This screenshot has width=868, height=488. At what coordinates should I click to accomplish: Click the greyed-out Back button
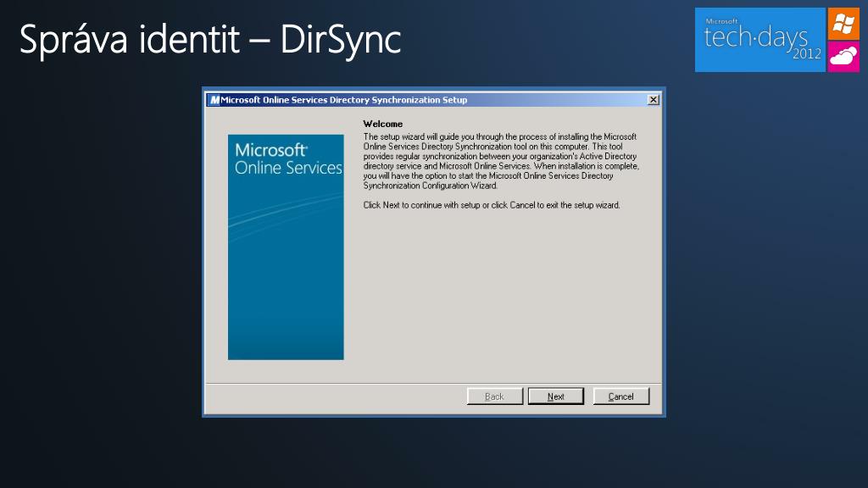[495, 396]
